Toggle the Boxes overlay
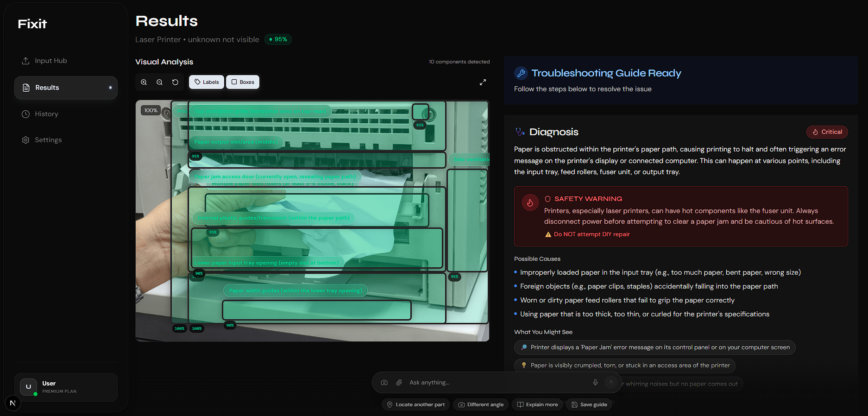This screenshot has width=868, height=416. [243, 82]
